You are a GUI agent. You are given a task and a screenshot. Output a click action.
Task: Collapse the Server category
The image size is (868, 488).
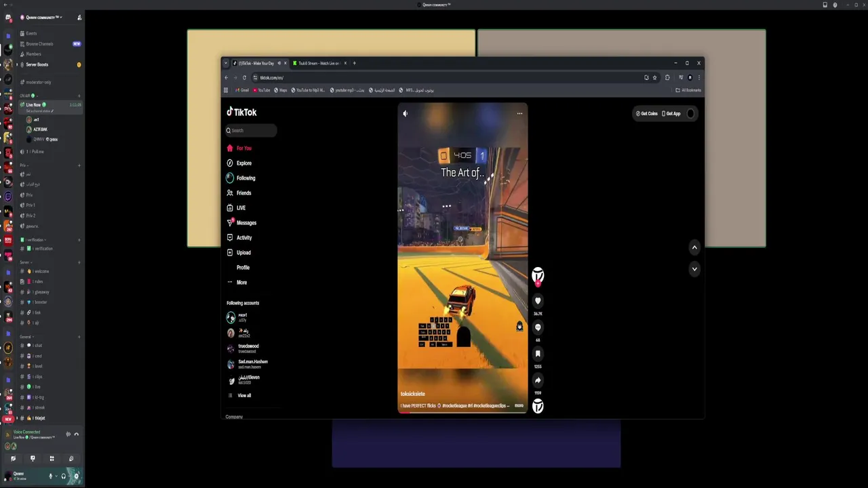[24, 262]
